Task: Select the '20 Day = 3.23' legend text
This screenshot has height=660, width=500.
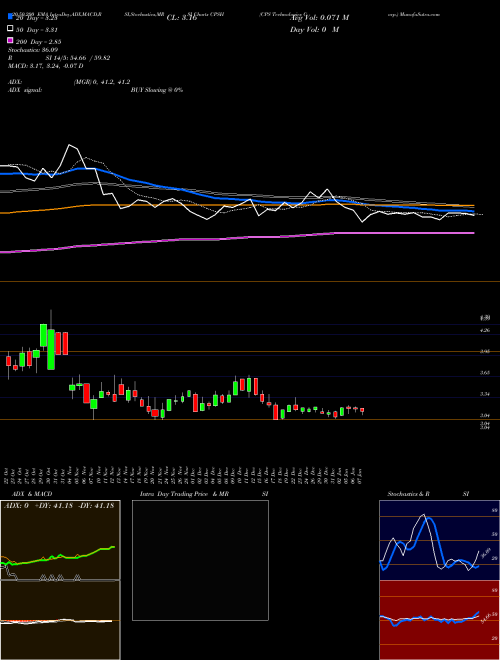Action: coord(36,18)
